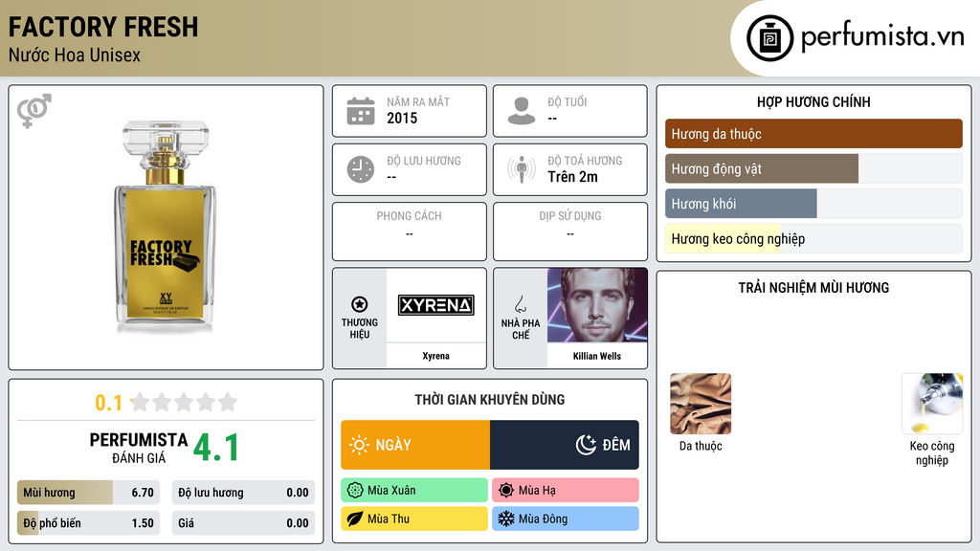Click the sun icon in the Ngày bar
This screenshot has width=980, height=551.
(359, 445)
